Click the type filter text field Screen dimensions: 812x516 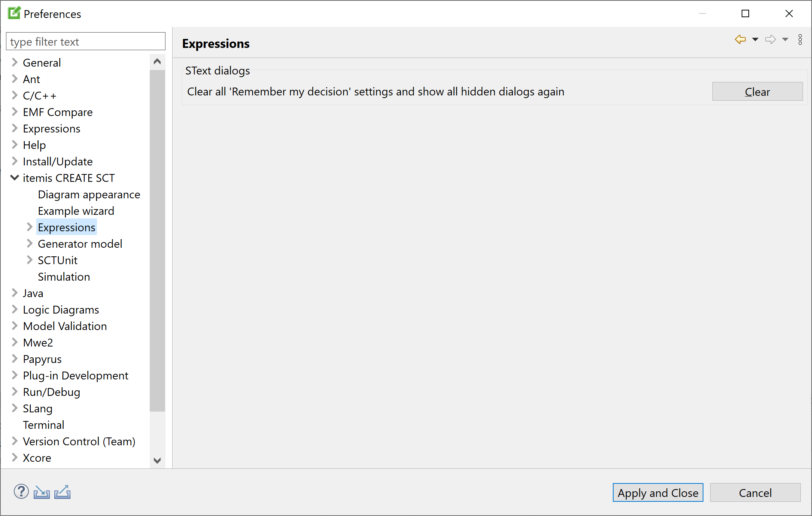click(85, 42)
